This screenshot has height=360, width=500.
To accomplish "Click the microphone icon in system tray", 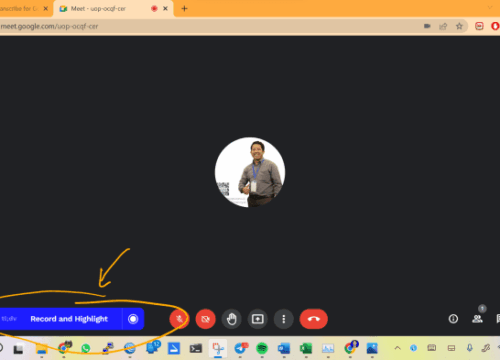I will [x=470, y=348].
